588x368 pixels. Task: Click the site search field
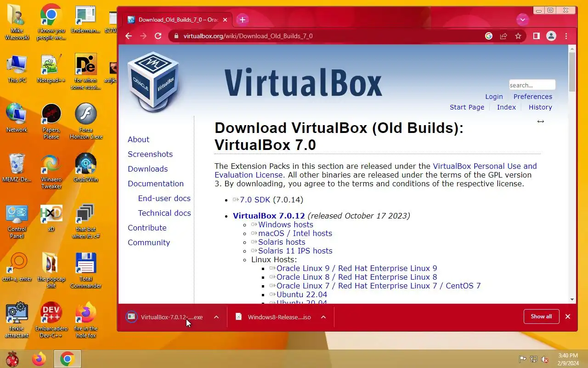click(532, 85)
